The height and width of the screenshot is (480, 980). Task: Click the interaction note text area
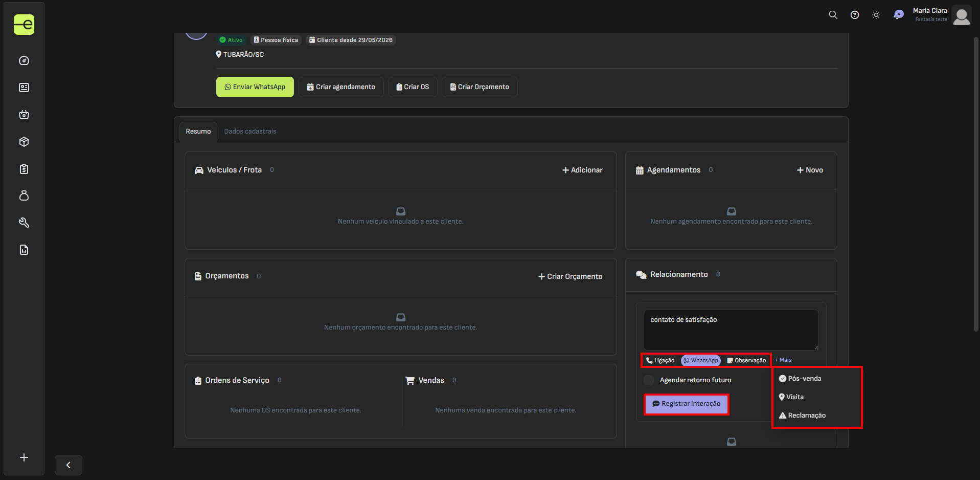tap(731, 330)
